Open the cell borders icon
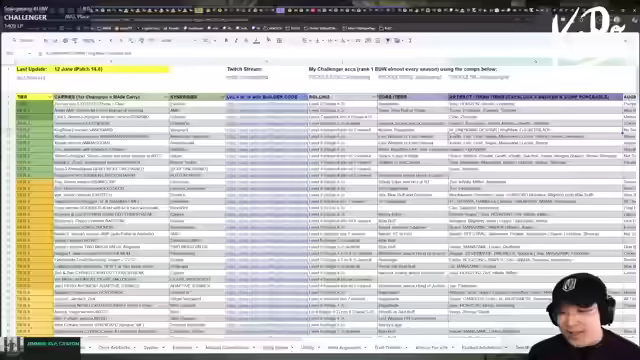The height and width of the screenshot is (360, 640). tap(279, 40)
